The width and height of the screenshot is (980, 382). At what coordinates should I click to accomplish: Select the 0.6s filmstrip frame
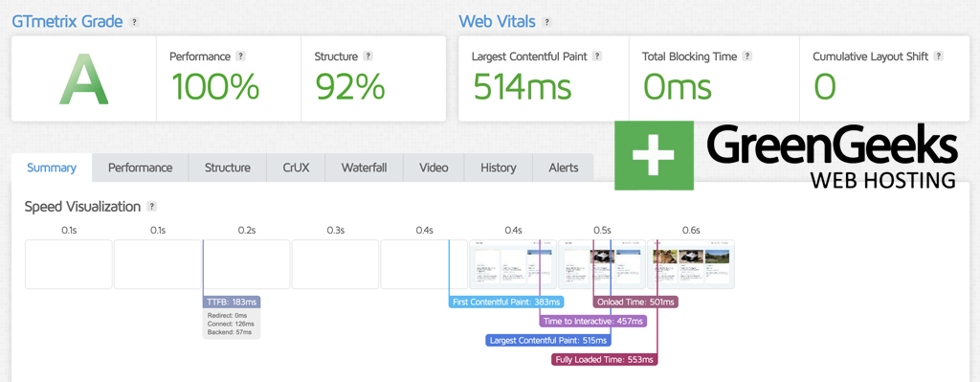tap(691, 264)
